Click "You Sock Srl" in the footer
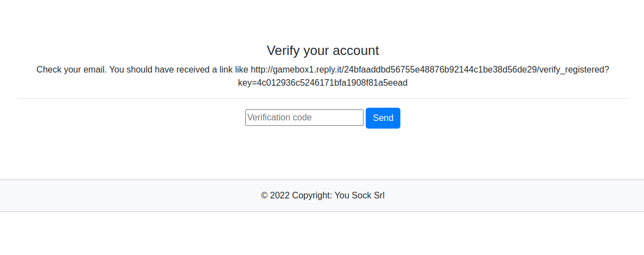644x255 pixels. point(359,195)
